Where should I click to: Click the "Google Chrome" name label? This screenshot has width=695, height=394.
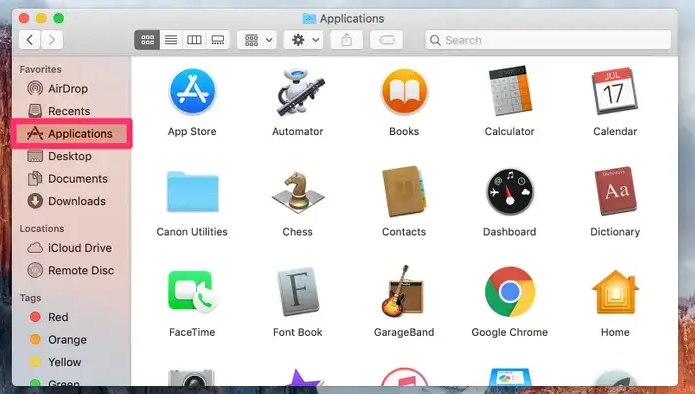point(509,332)
